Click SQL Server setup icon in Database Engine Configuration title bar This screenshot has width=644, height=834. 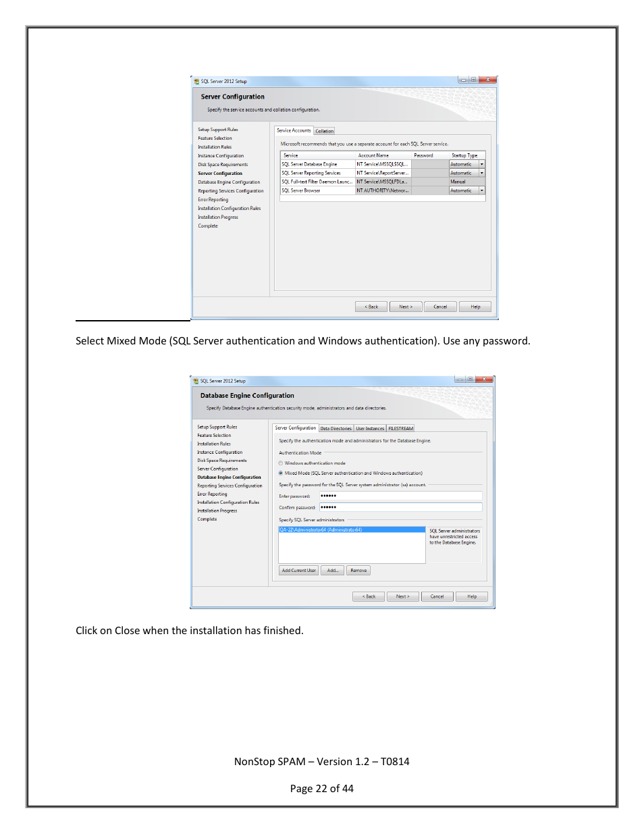tap(196, 381)
